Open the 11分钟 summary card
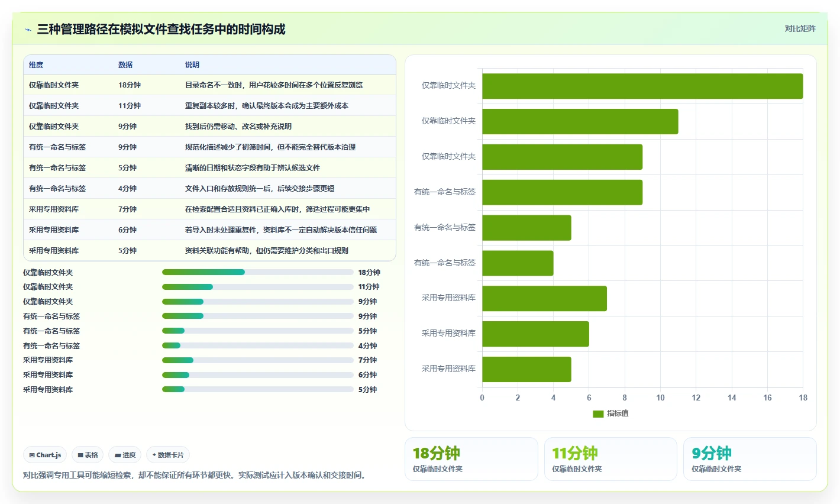 (x=610, y=459)
